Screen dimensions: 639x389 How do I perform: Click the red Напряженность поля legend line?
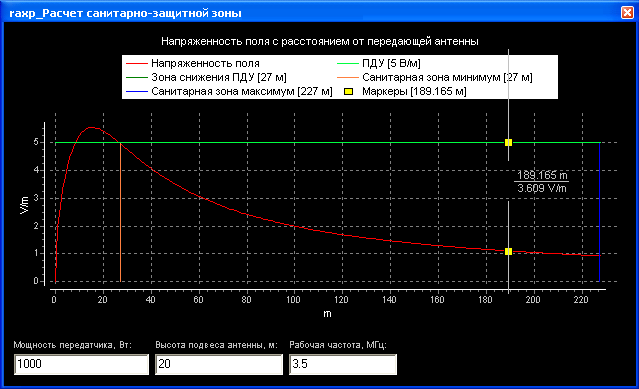point(137,64)
